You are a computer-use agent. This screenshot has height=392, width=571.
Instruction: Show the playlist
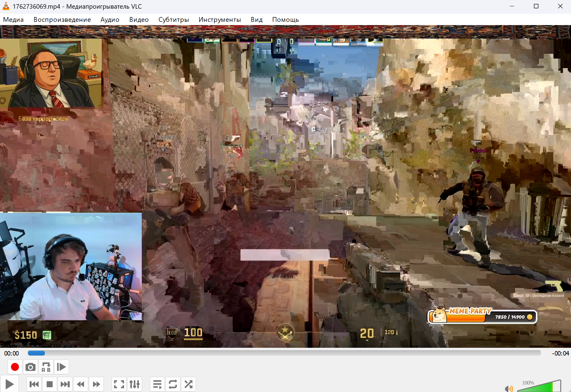click(157, 384)
